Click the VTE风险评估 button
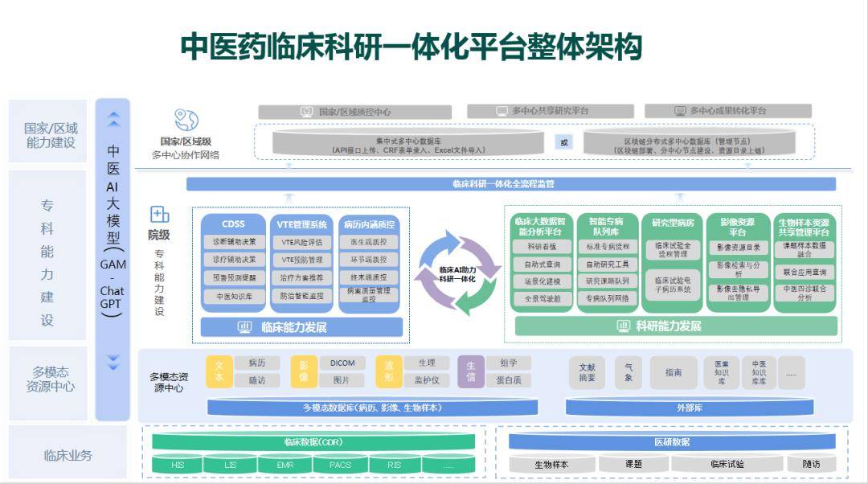This screenshot has height=484, width=868. pos(301,241)
